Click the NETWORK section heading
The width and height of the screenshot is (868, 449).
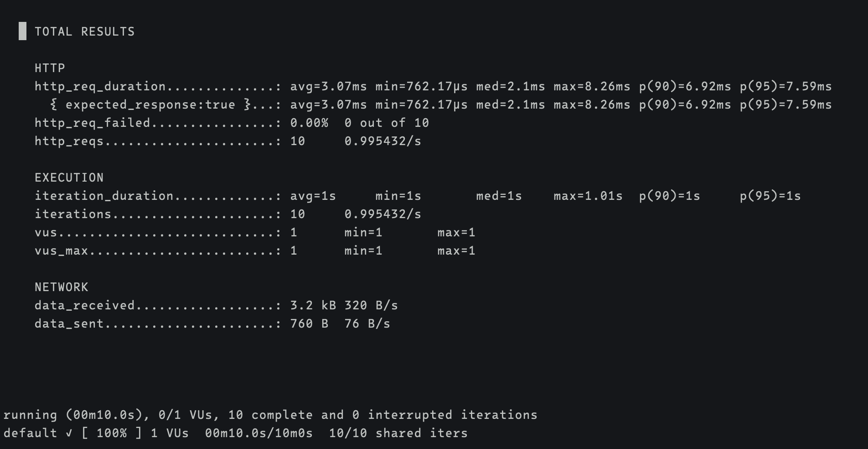[61, 287]
